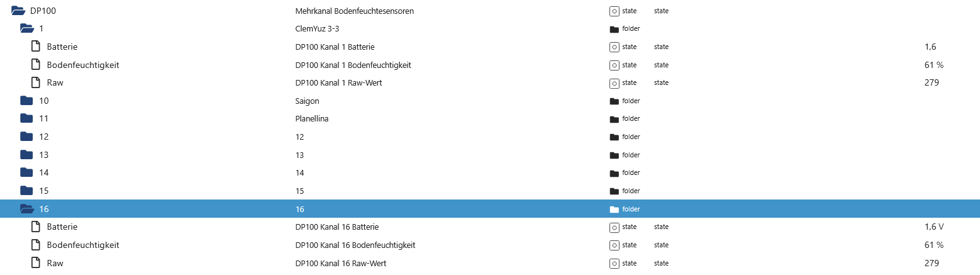Click 'Mehrkanal Bodenfeuchtesensoren' name text
Viewport: 980px width, 275px height.
pos(354,11)
